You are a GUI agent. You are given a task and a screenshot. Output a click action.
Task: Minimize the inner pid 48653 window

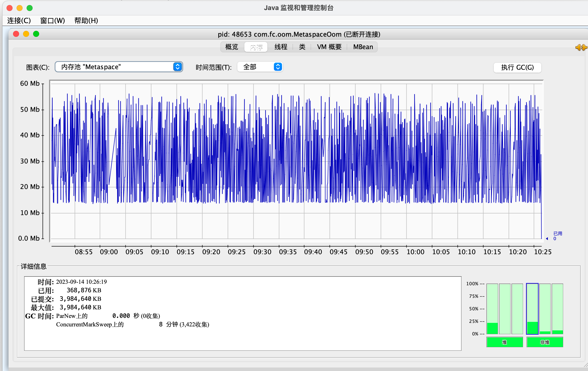(26, 34)
